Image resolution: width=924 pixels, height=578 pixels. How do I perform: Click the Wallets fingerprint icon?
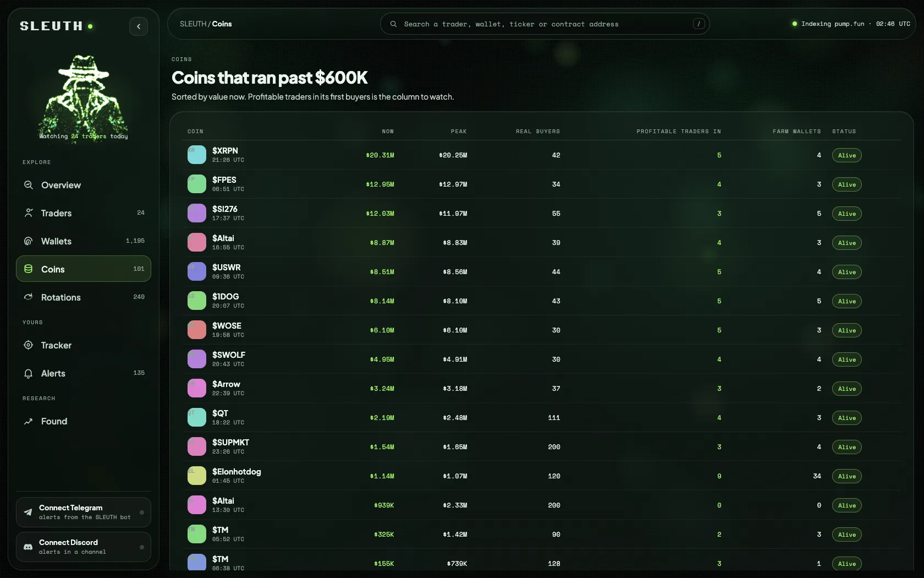pos(29,241)
